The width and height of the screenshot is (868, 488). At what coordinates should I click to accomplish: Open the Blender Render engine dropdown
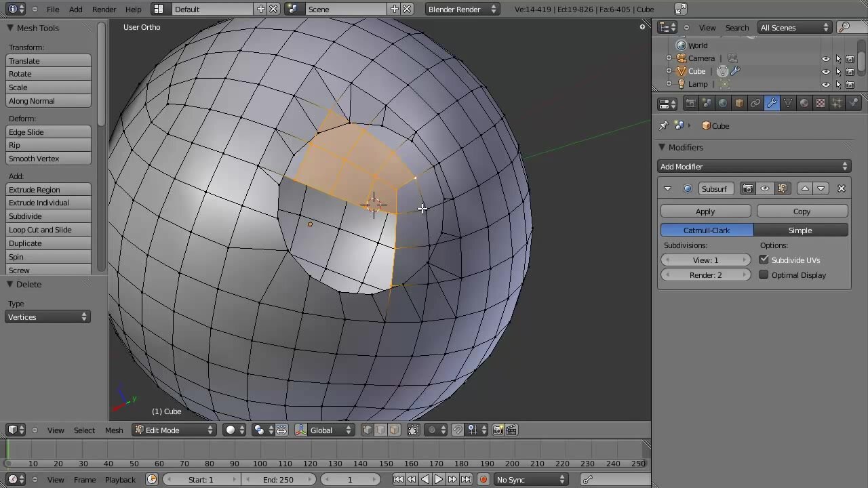tap(462, 9)
